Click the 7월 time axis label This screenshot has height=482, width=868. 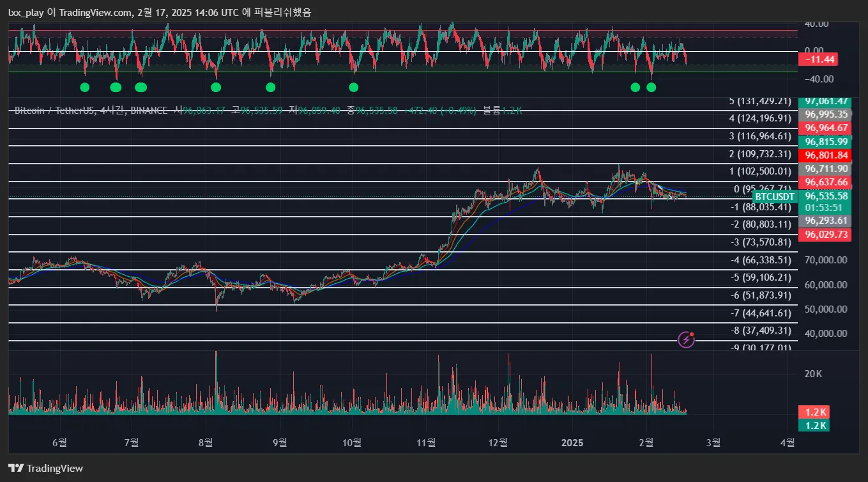(132, 442)
